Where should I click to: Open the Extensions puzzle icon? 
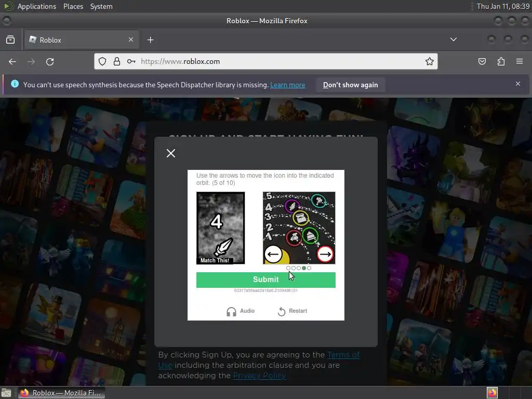click(501, 61)
